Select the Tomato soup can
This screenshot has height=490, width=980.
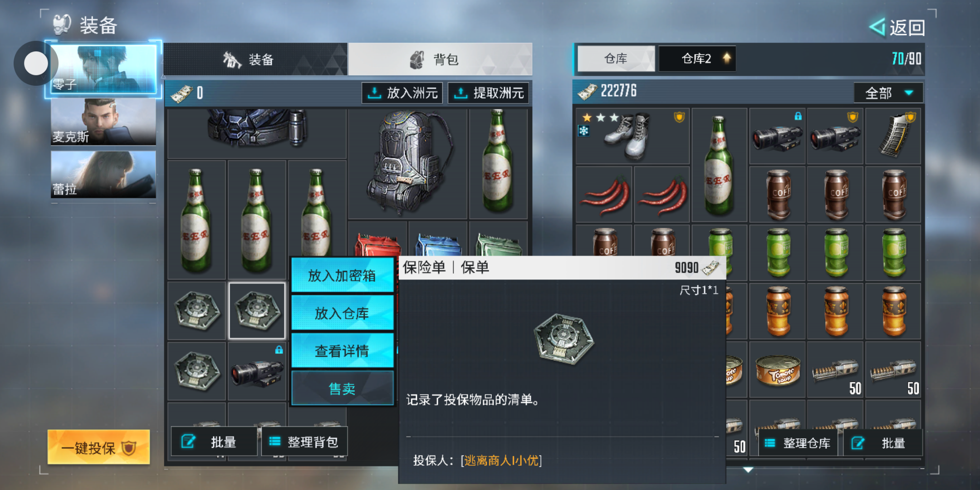pos(778,370)
